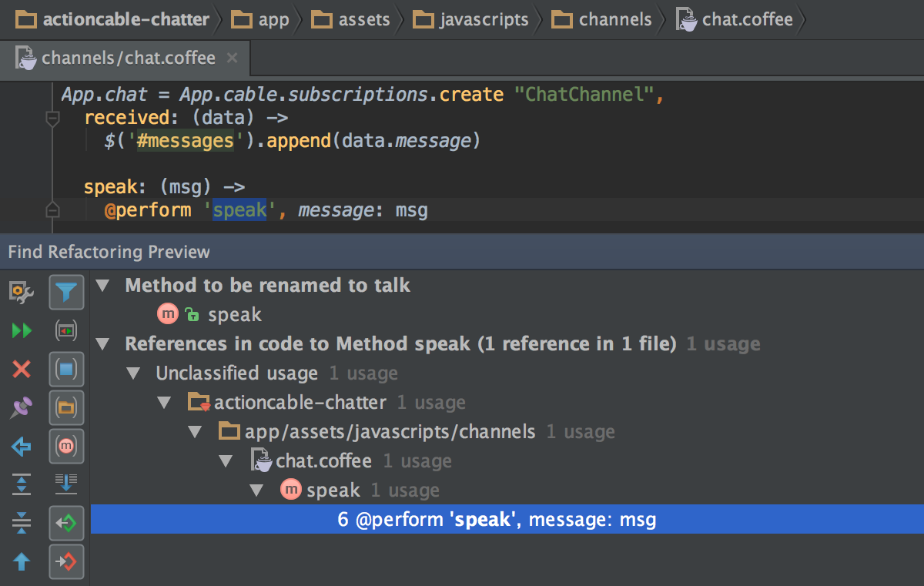Select the 'speak 1 usage' method row
924x586 pixels.
[x=360, y=491]
